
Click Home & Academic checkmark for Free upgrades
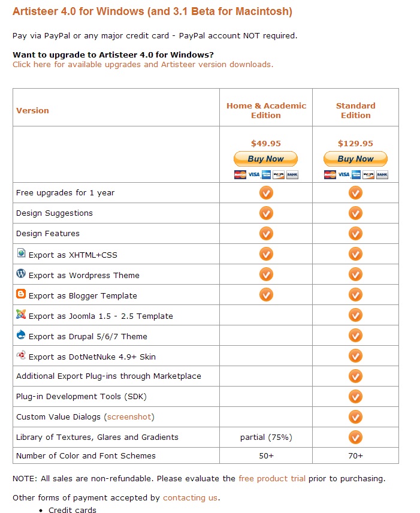tap(266, 192)
